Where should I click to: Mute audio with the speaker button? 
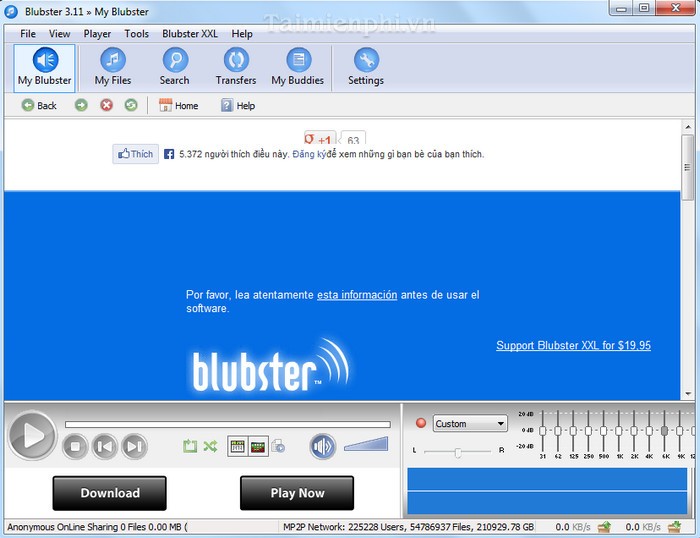(x=322, y=446)
